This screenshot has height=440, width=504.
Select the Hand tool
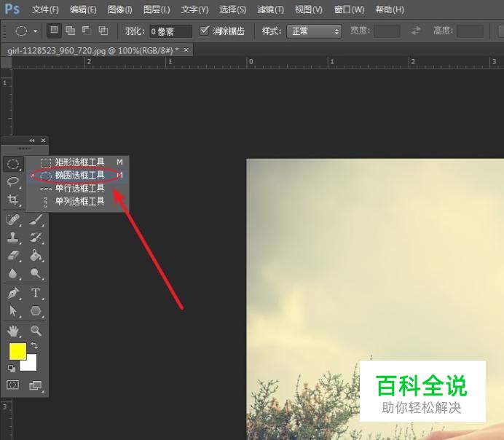click(x=13, y=331)
